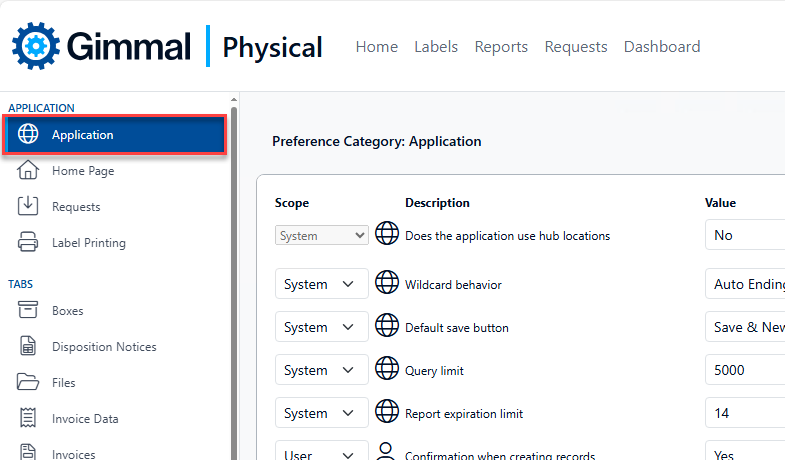
Task: Click globe icon beside hub locations
Action: tap(387, 233)
